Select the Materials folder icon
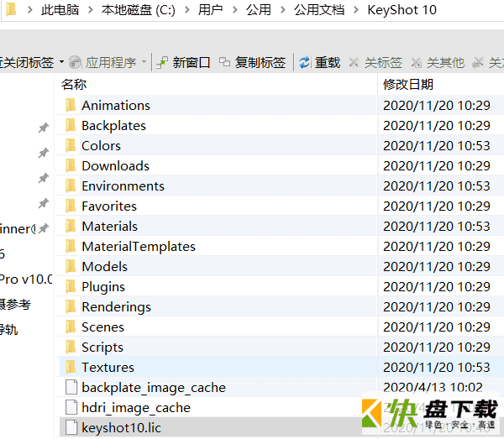 coord(71,226)
